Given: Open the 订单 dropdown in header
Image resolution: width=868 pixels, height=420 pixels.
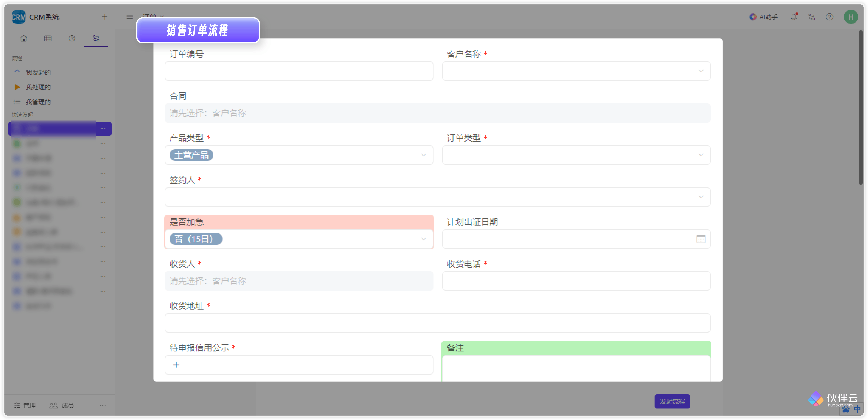Looking at the screenshot, I should point(153,16).
